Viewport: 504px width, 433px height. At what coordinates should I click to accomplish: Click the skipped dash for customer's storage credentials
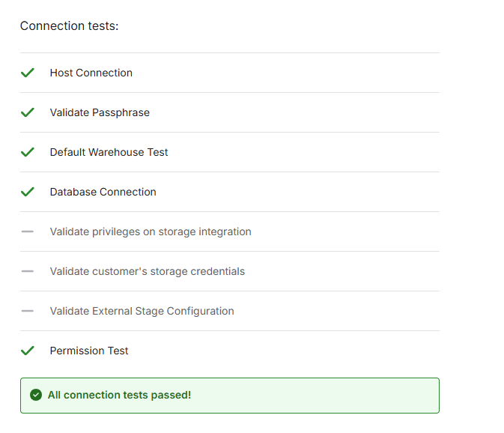tap(28, 271)
